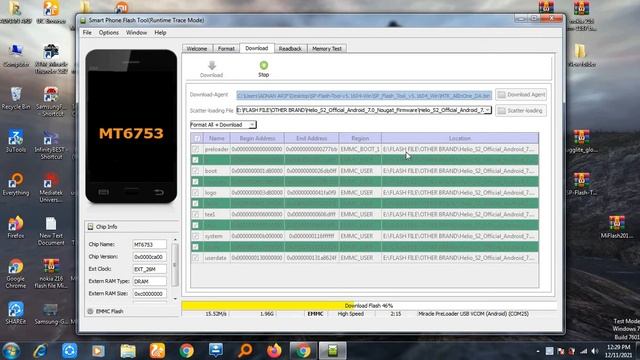
Task: Toggle the select-all checkbox in the table header
Action: point(197,138)
